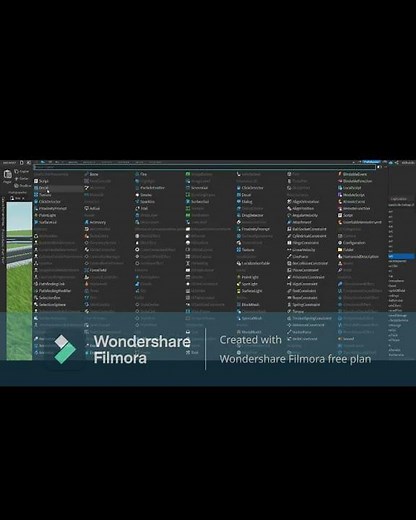Viewport: 416px width, 520px height.
Task: Insert a SelectionSphere object
Action: pyautogui.click(x=50, y=305)
